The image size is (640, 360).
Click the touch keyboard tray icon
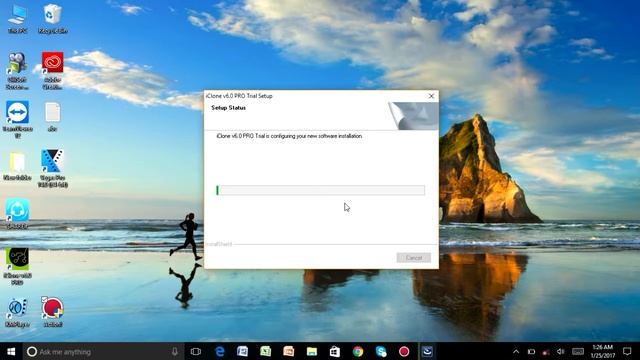(x=578, y=351)
